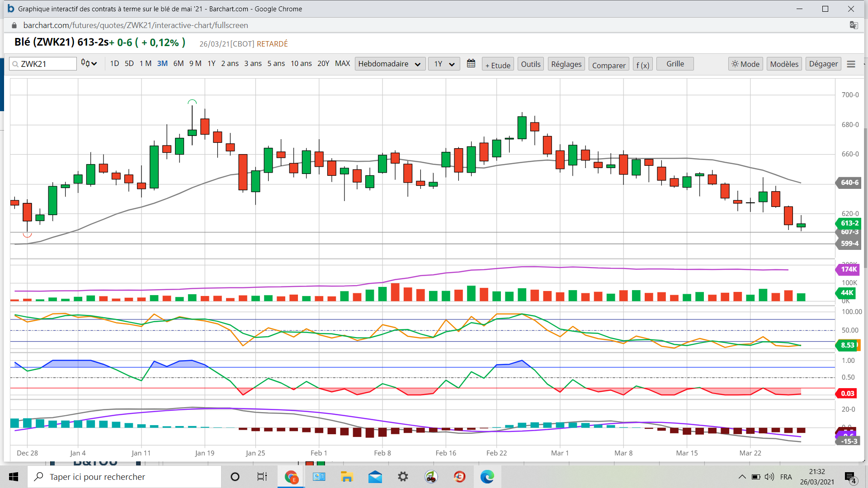Click the Comparer button
Image resolution: width=868 pixels, height=488 pixels.
pyautogui.click(x=609, y=65)
